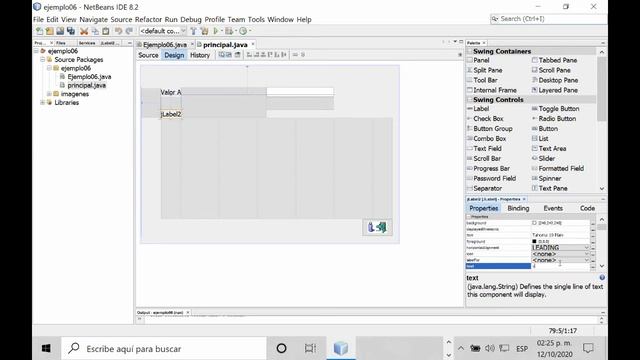Click the Undo toolbar icon

[x=118, y=31]
